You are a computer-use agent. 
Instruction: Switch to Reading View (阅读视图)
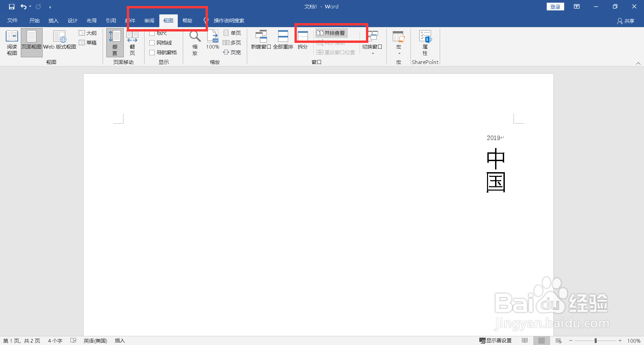[12, 43]
